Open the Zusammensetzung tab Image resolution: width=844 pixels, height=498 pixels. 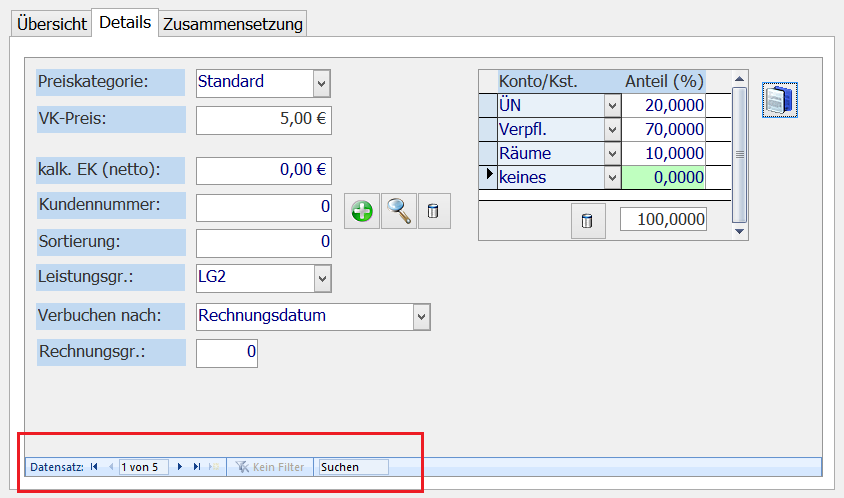pyautogui.click(x=232, y=24)
